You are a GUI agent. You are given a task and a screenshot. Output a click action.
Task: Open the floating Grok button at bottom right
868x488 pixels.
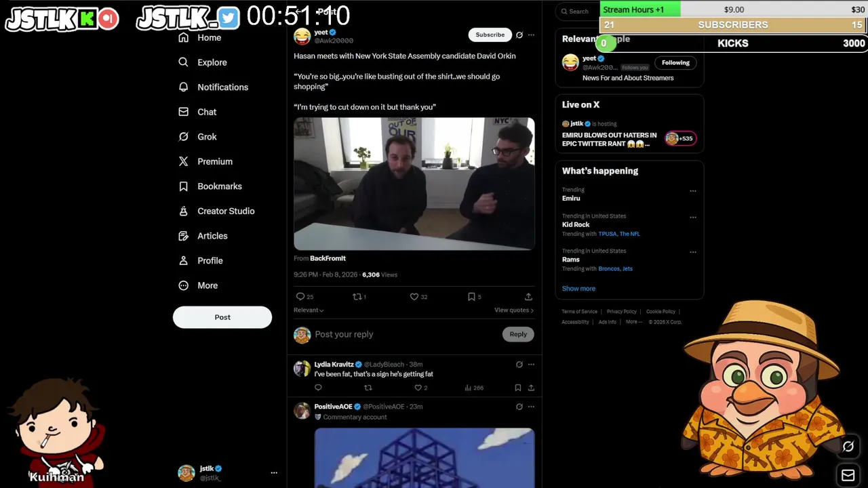(848, 446)
